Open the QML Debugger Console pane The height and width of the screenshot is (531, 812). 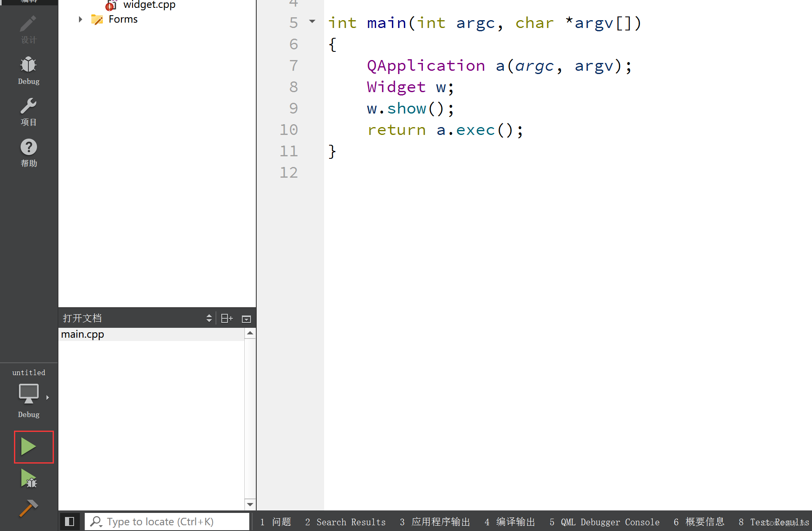tap(604, 522)
